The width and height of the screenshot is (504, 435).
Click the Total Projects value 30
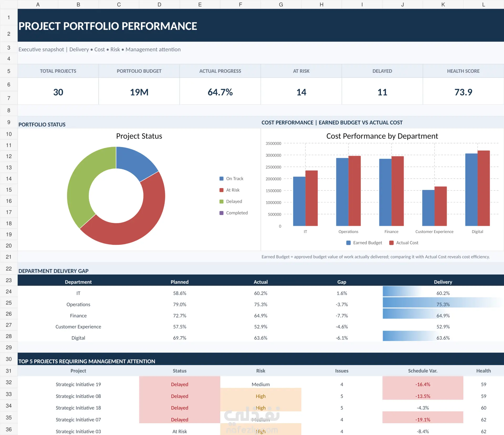(58, 92)
